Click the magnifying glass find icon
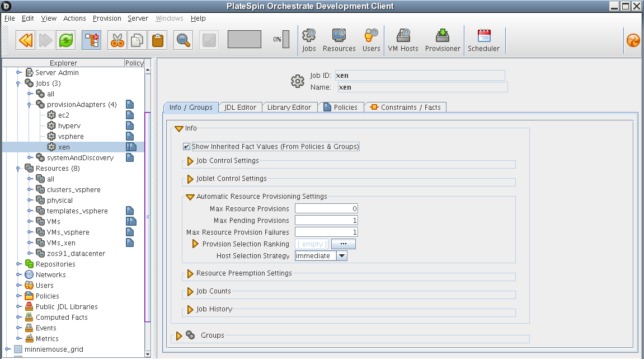644x359 pixels. click(183, 40)
